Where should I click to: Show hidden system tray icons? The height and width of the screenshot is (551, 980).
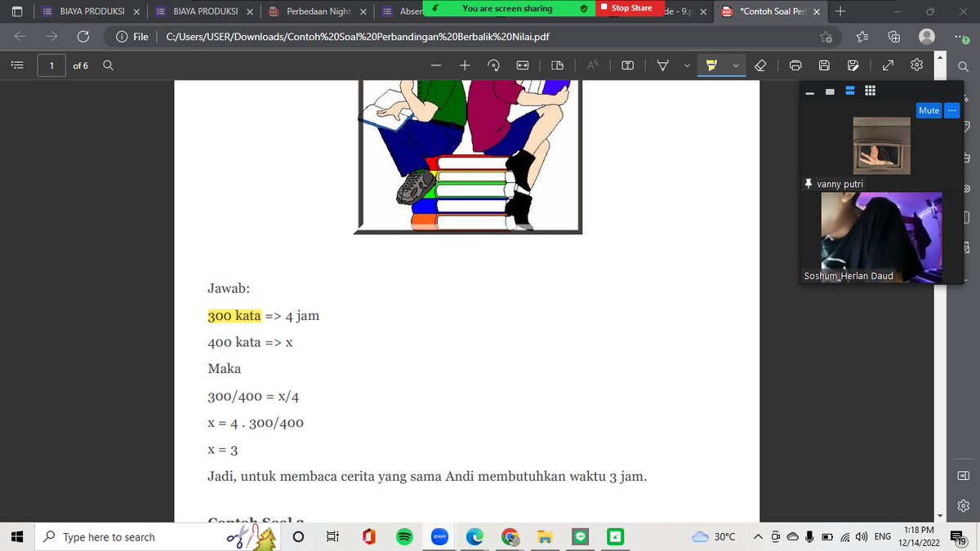tap(758, 537)
